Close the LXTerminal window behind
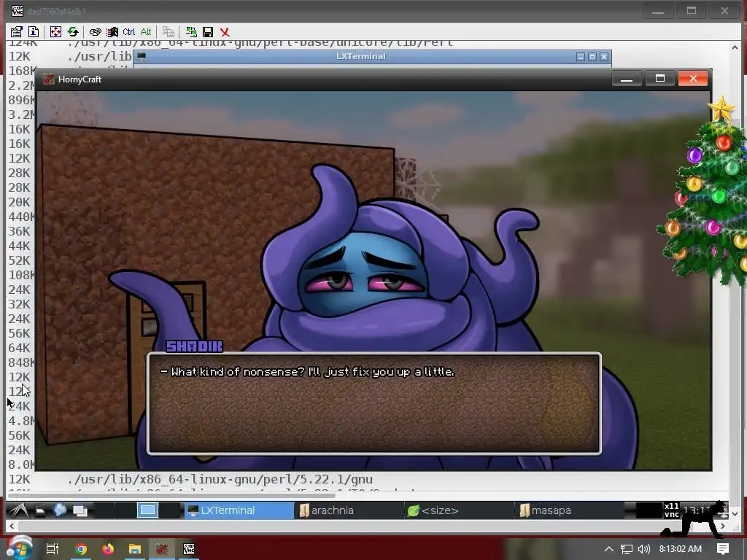The height and width of the screenshot is (560, 747). pyautogui.click(x=604, y=57)
